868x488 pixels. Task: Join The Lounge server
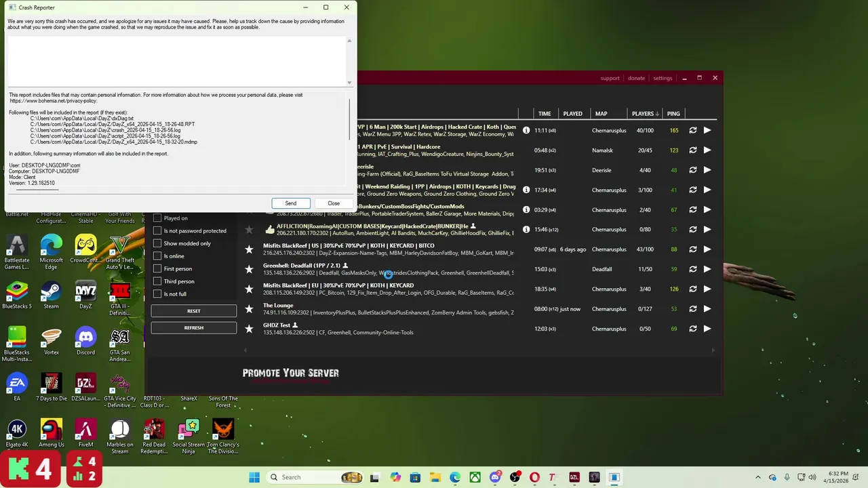pos(707,309)
